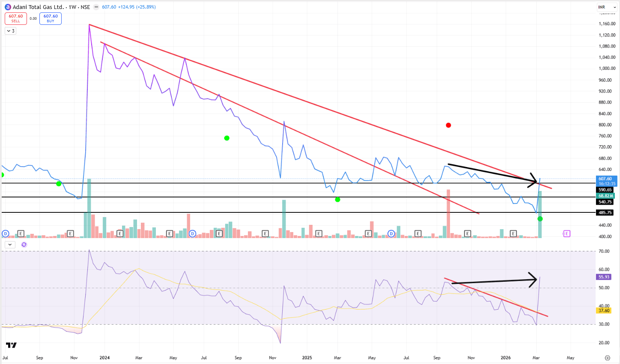
Task: Click the TradingView logo
Action: 11,345
